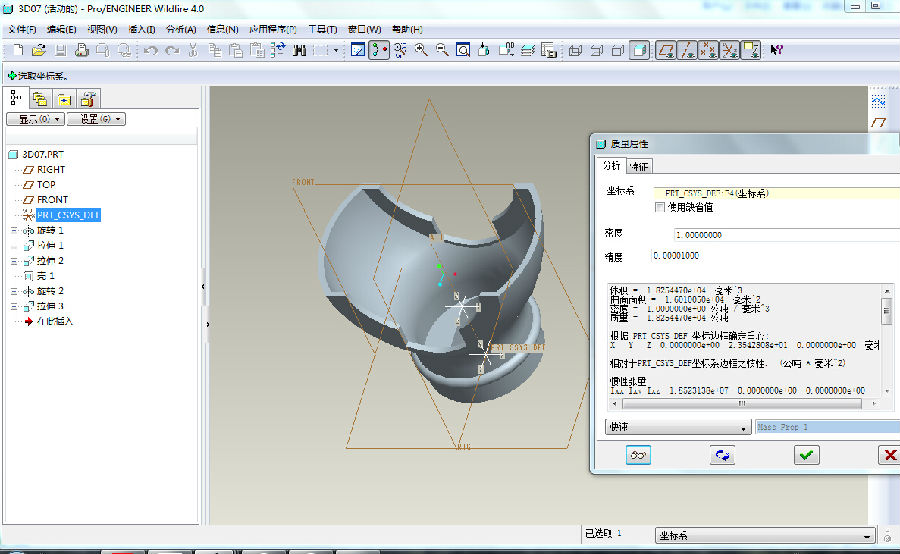The image size is (900, 554).
Task: Open the 显示 dropdown in model tree
Action: pyautogui.click(x=35, y=119)
